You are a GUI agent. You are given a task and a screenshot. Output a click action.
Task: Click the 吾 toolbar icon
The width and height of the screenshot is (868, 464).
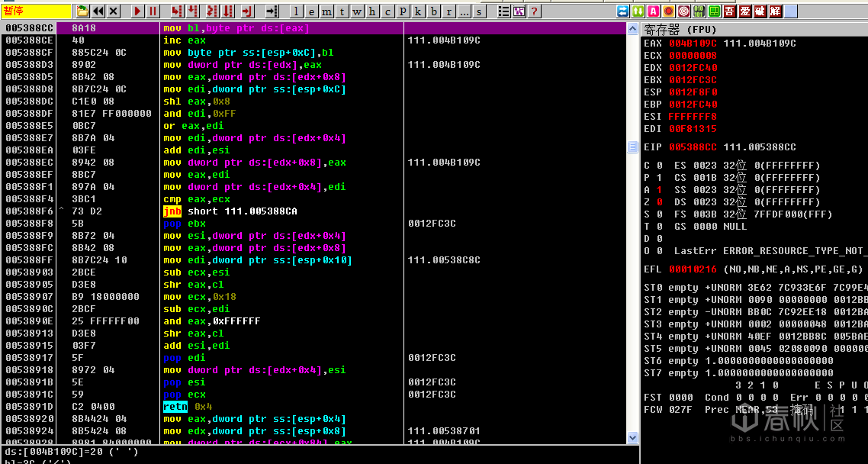click(730, 11)
